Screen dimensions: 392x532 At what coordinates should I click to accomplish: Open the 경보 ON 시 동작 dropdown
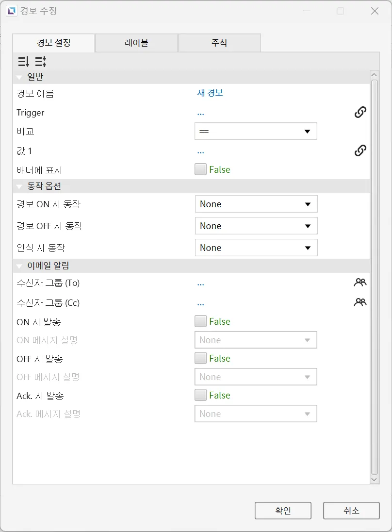pos(256,204)
